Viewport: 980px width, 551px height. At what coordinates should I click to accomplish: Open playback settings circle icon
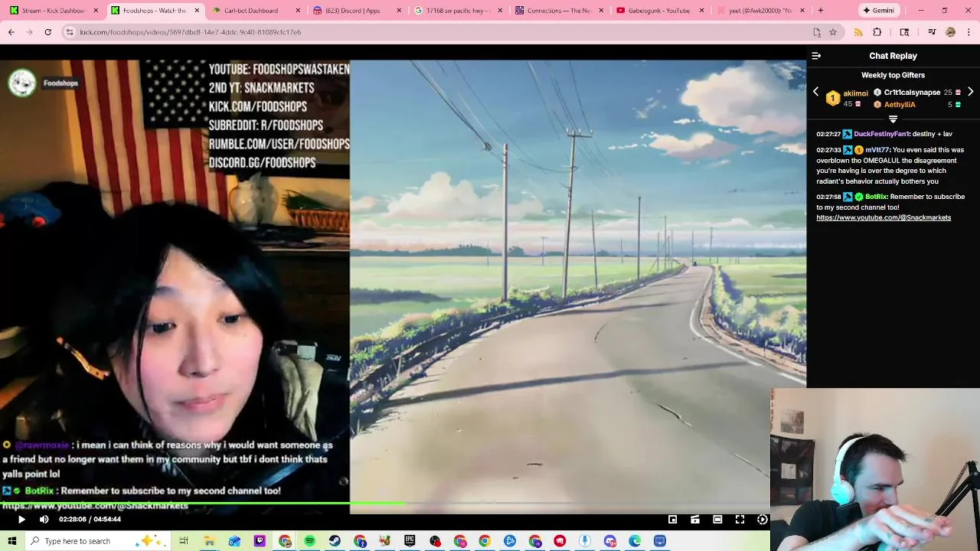tap(763, 519)
